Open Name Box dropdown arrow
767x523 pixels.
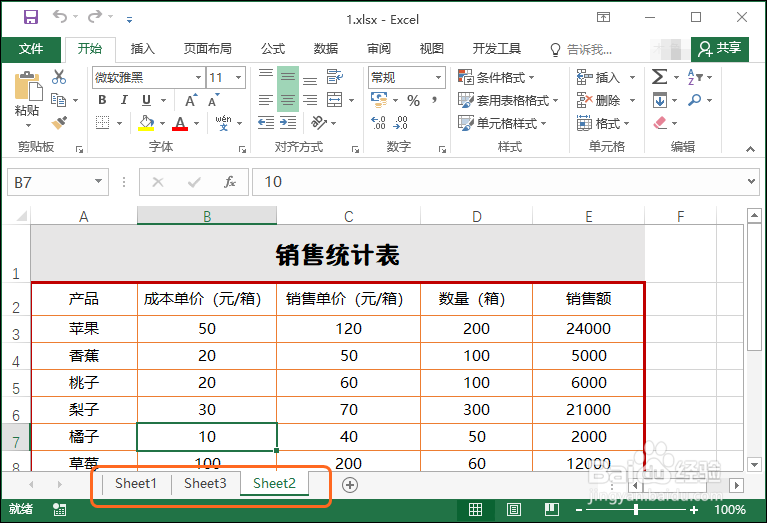98,182
